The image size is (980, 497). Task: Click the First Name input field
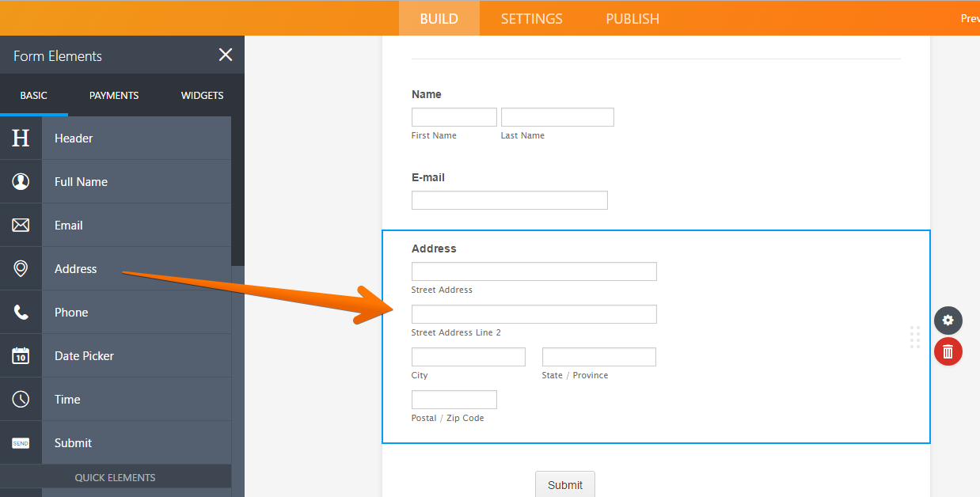(x=454, y=116)
